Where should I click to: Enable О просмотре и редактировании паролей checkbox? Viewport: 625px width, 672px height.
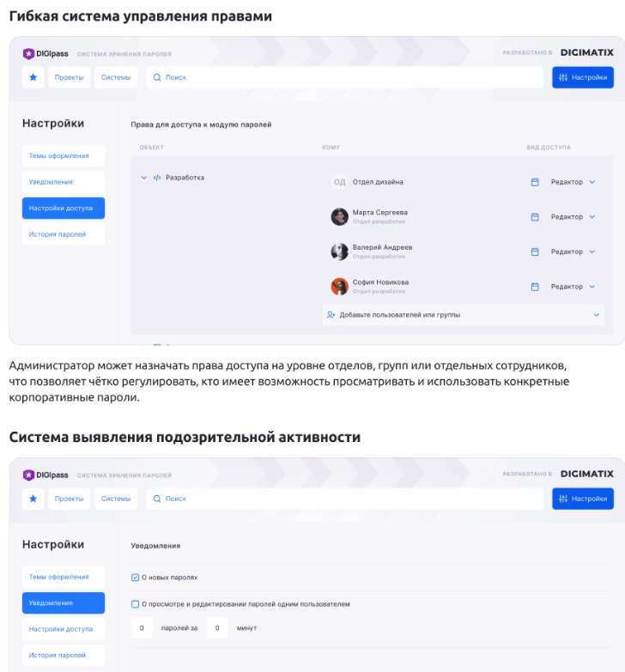pyautogui.click(x=135, y=604)
